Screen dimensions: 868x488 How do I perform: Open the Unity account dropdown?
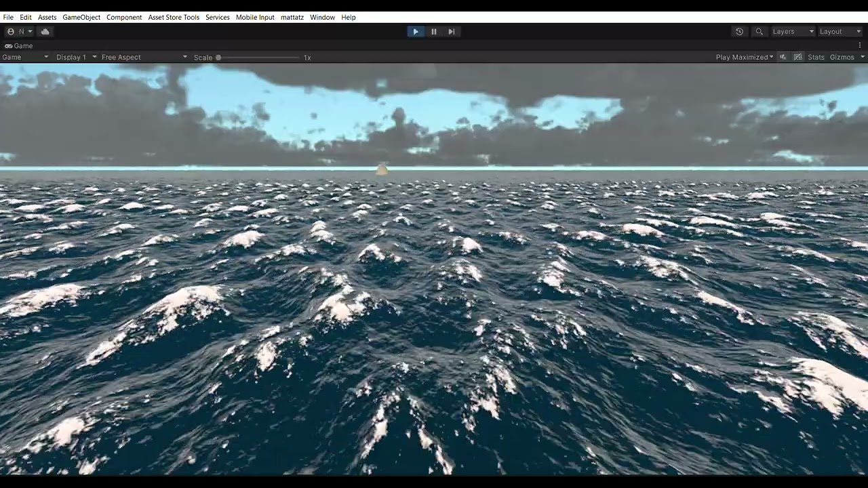[x=20, y=32]
